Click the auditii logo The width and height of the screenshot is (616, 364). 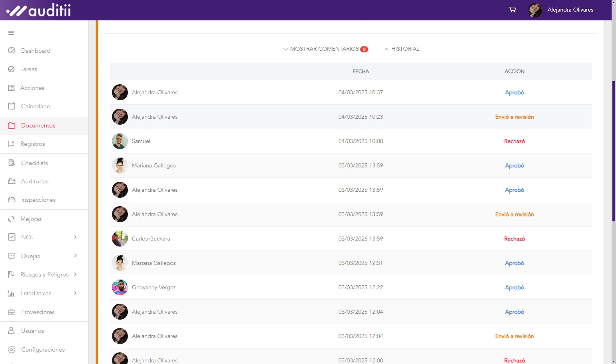click(39, 10)
